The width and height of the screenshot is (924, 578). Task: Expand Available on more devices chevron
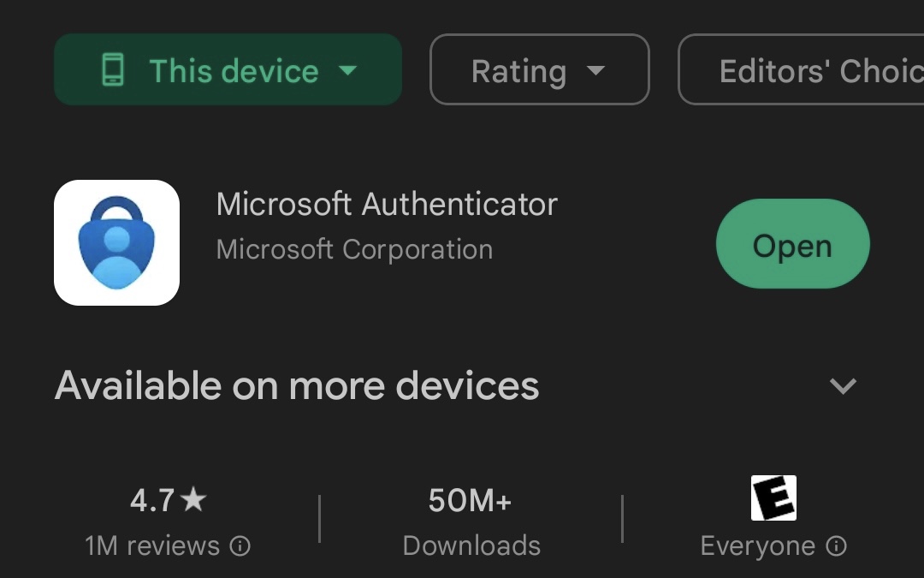tap(843, 386)
